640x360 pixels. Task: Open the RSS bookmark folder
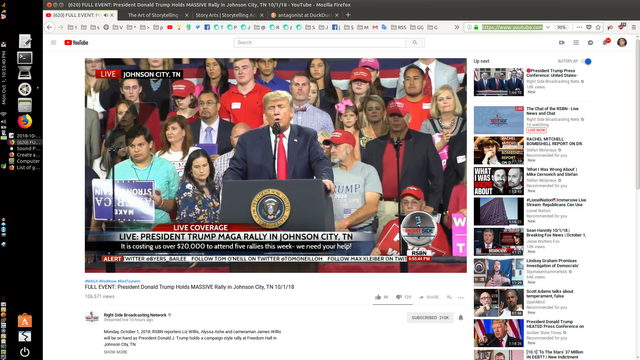pos(399,27)
